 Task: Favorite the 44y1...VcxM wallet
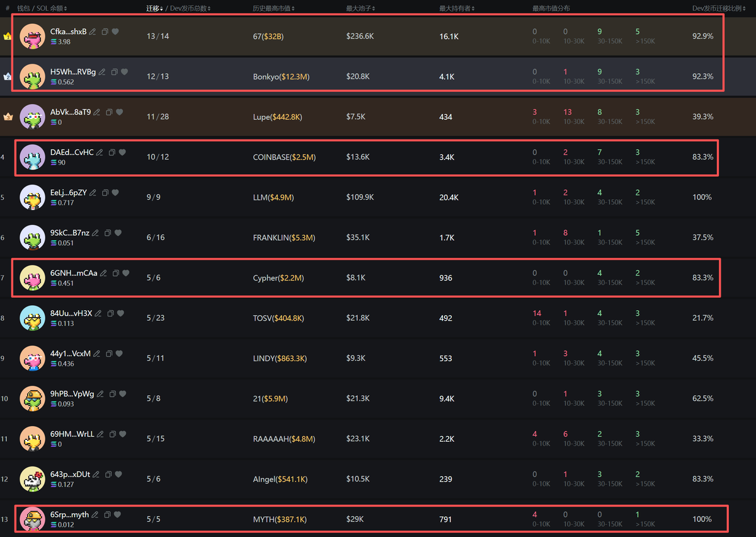120,354
